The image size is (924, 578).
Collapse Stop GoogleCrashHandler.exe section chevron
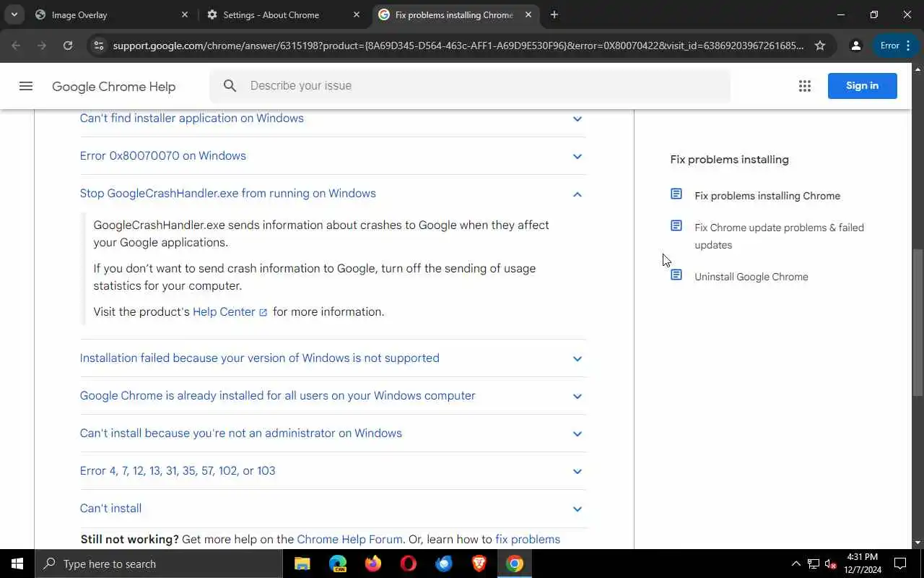click(577, 194)
